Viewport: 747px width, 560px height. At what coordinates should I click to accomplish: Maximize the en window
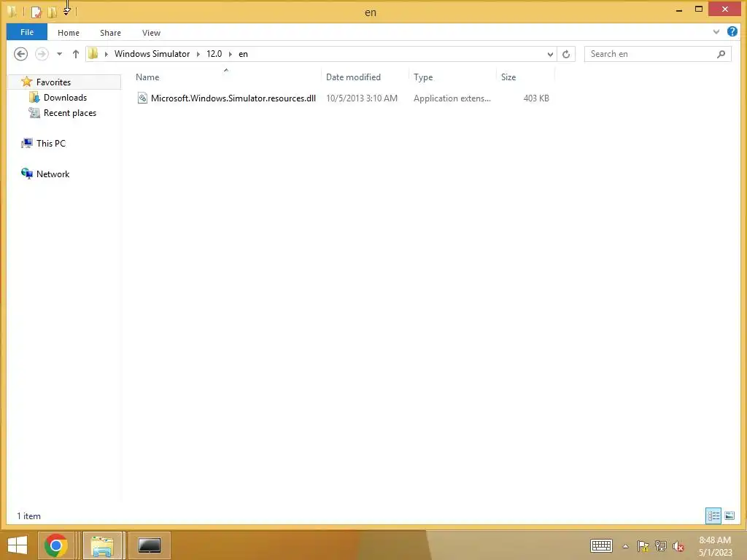tap(698, 9)
